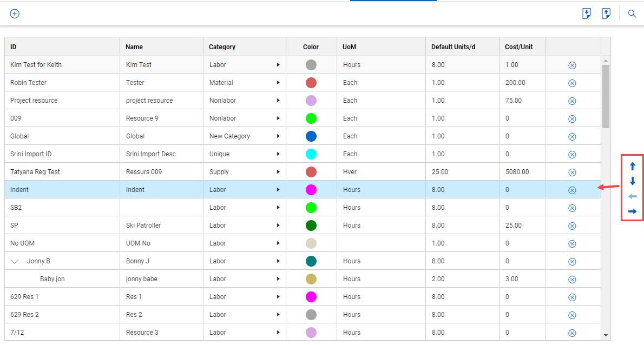Click the Cost/Unit column header
Screen dimensions: 644x345
pos(519,47)
